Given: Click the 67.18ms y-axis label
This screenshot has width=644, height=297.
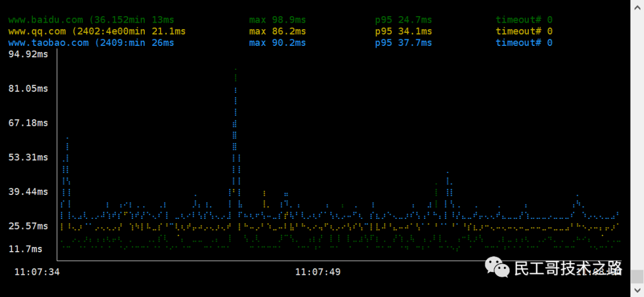Looking at the screenshot, I should click(29, 123).
